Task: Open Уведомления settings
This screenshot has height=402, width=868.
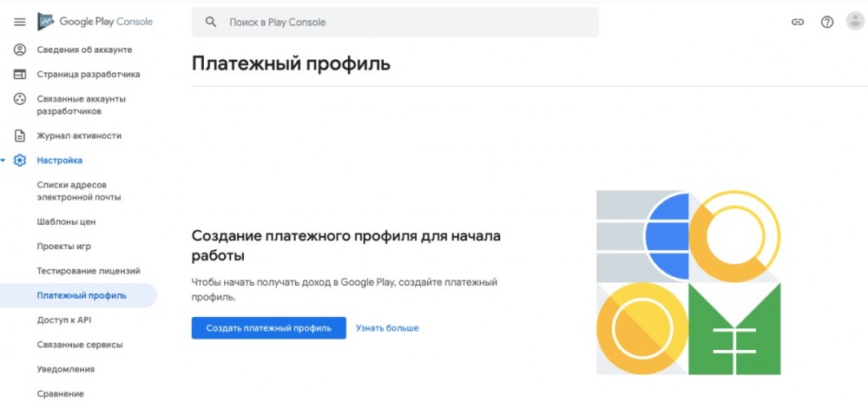Action: click(66, 369)
